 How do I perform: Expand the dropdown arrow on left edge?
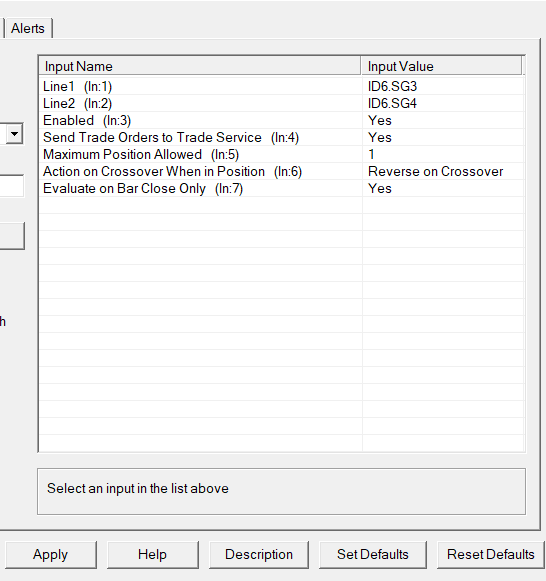coord(14,133)
